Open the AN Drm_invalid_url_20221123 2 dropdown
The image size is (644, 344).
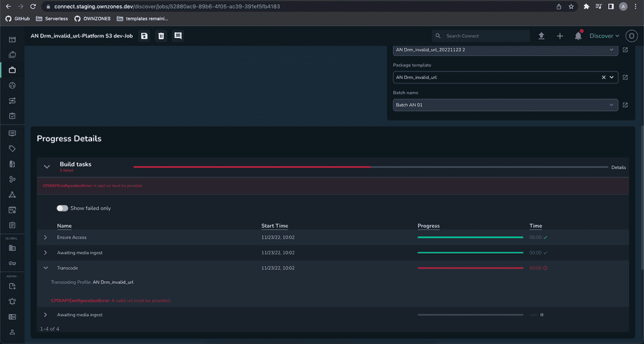coord(505,50)
